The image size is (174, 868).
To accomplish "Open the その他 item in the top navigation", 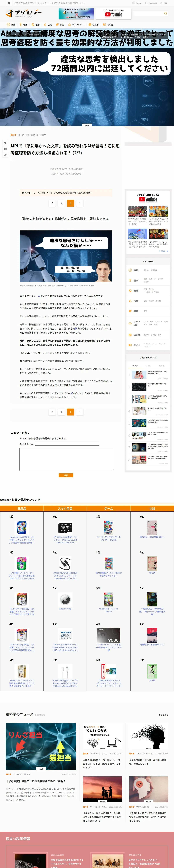I will (x=108, y=25).
